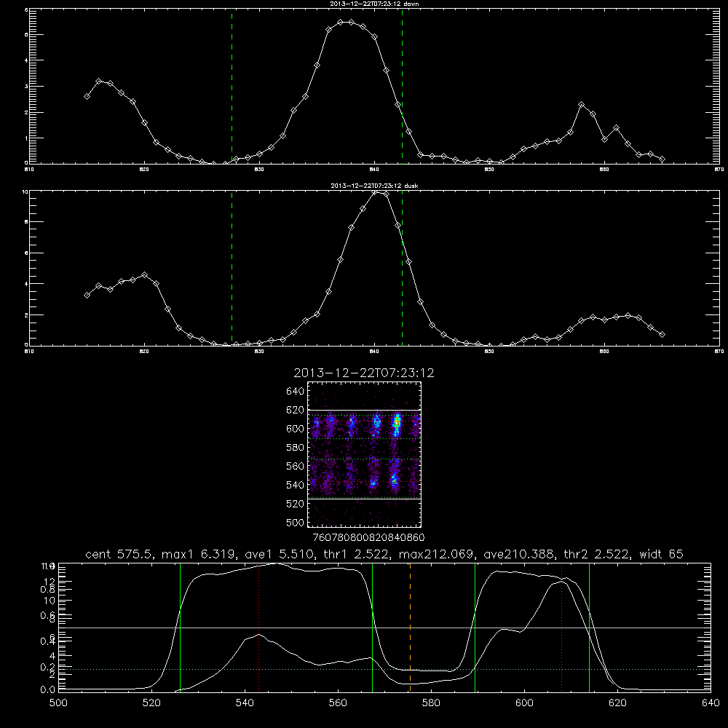Click the left green dashed line in the dawn plot
Viewport: 728px width, 728px height.
(232, 86)
